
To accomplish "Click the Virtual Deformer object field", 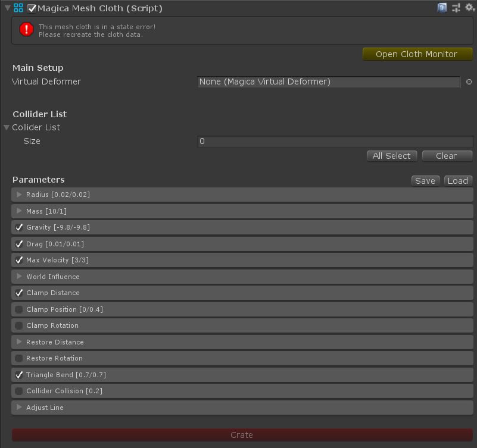I will click(329, 82).
